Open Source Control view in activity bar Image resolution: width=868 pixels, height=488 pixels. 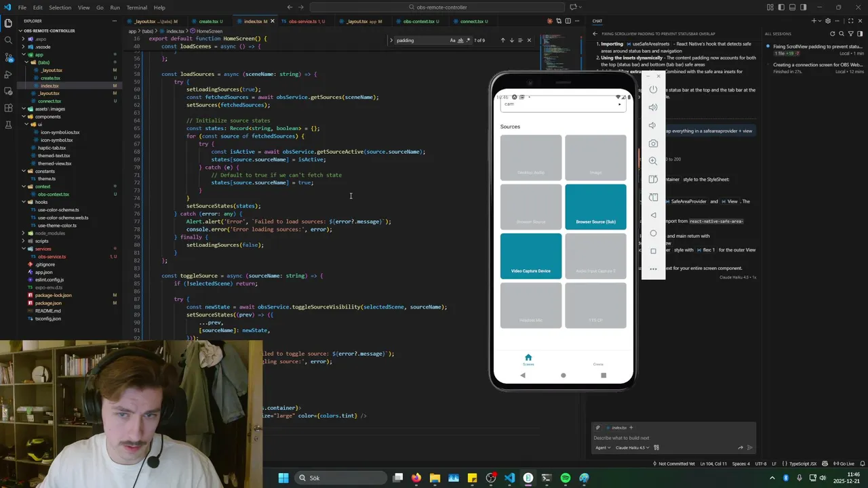tap(8, 57)
